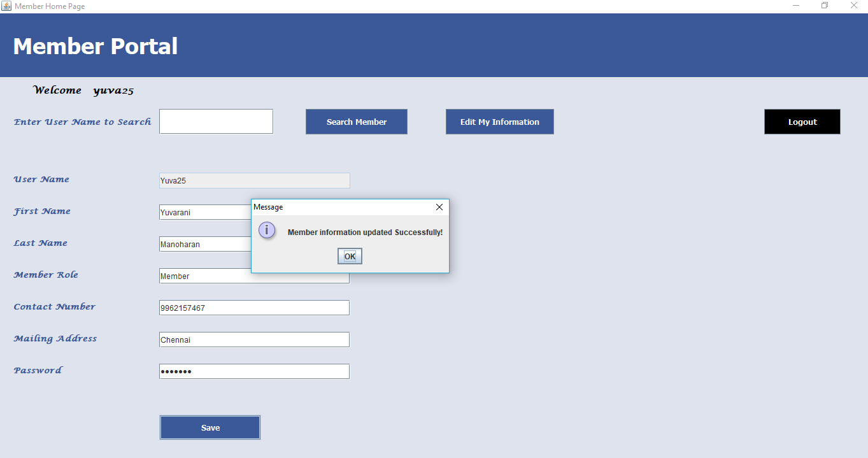Log out using the Logout button
The width and height of the screenshot is (868, 458).
(802, 122)
